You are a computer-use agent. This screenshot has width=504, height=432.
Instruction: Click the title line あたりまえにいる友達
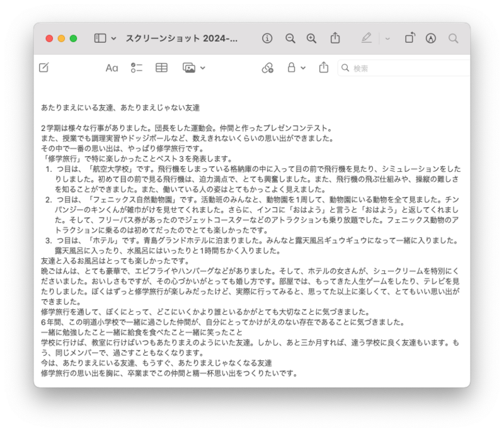pos(120,108)
